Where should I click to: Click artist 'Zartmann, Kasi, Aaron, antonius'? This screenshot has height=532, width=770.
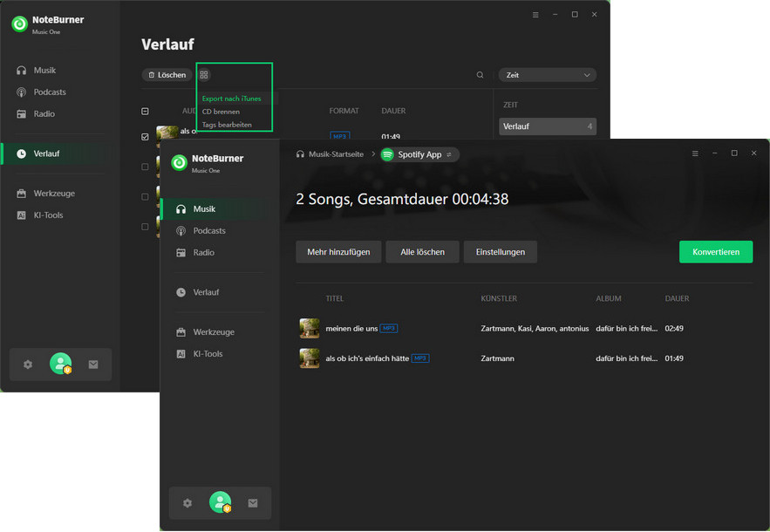(535, 328)
